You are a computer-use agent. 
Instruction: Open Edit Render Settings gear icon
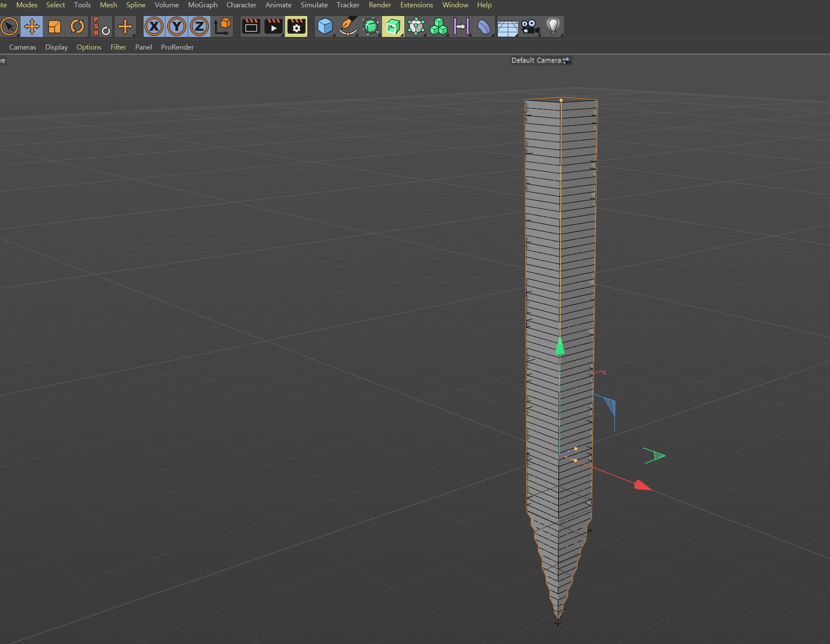click(x=296, y=27)
